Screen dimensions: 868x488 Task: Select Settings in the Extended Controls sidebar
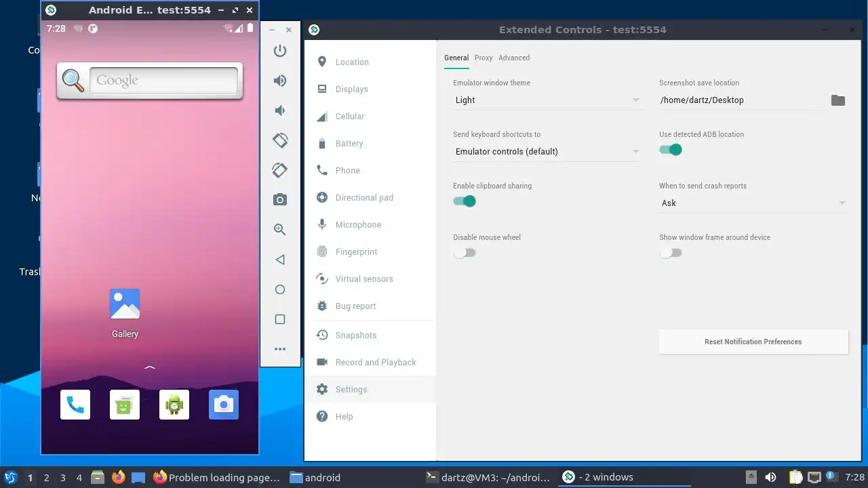click(x=369, y=390)
